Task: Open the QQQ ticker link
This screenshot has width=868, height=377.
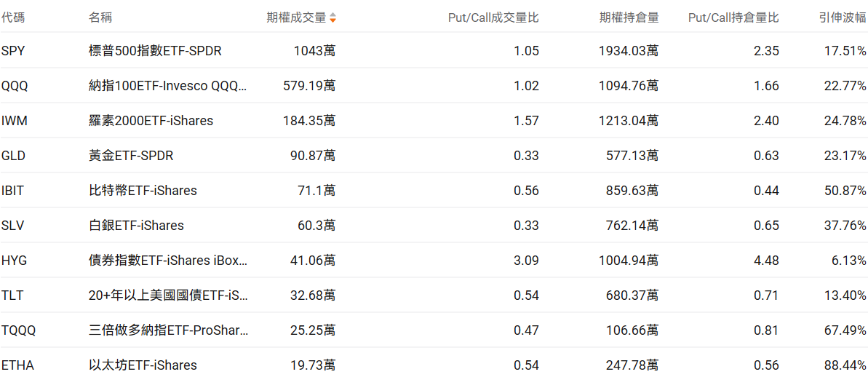Action: pyautogui.click(x=15, y=86)
